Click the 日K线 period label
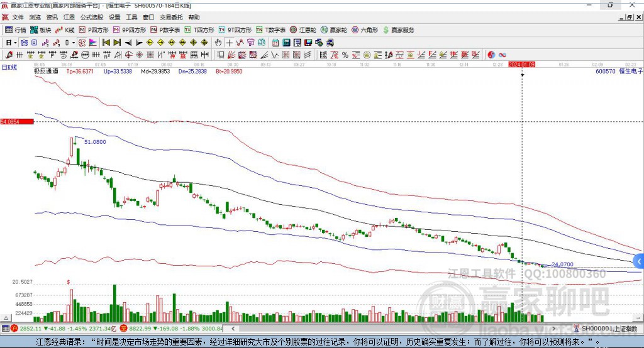Image resolution: width=644 pixels, height=348 pixels. (x=9, y=67)
